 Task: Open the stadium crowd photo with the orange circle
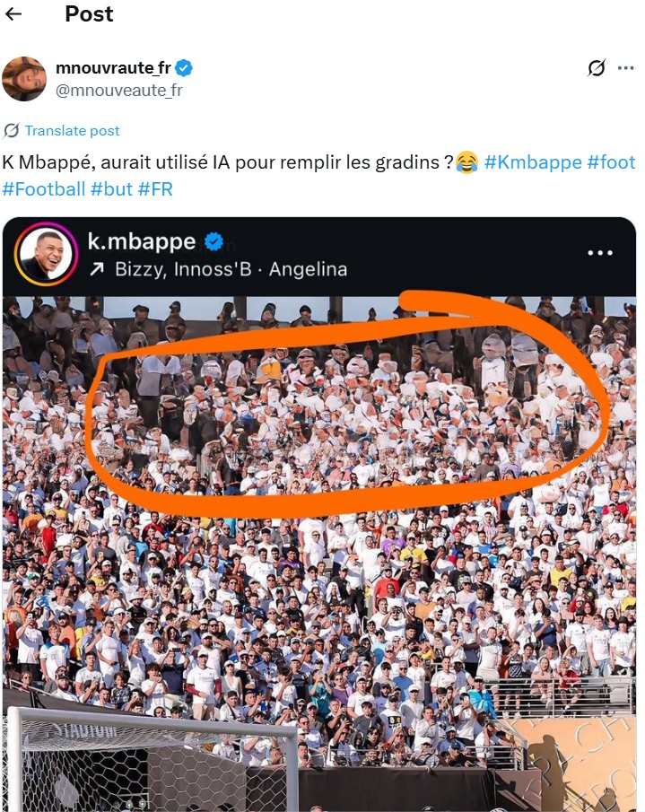click(319, 553)
